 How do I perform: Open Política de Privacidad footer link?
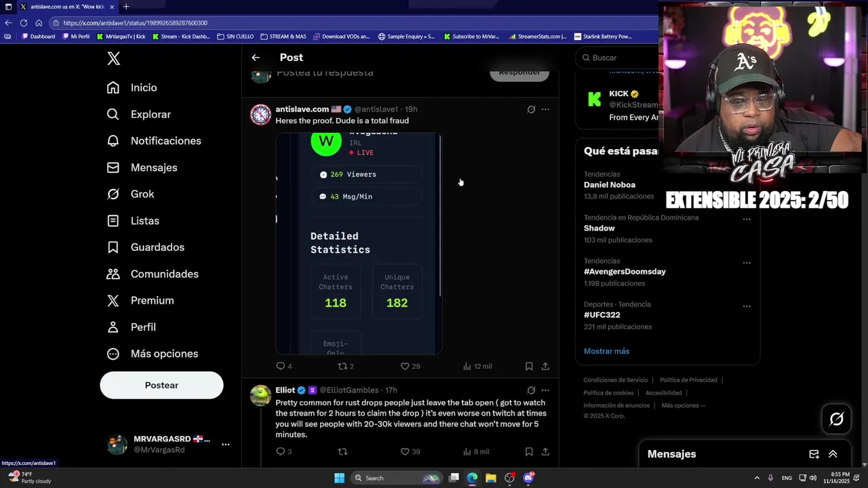[x=688, y=380]
